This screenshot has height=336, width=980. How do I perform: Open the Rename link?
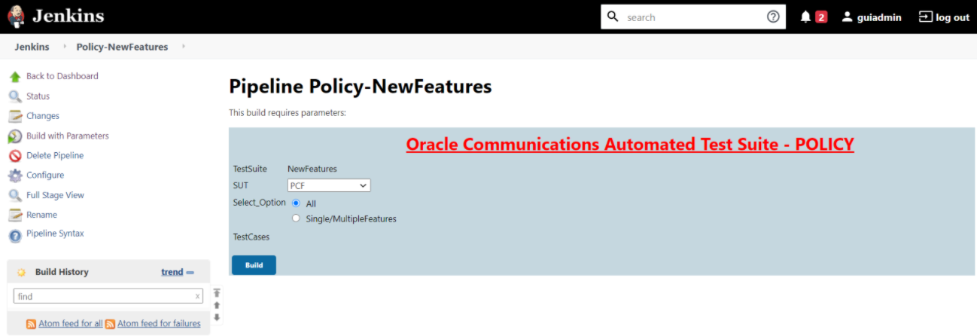[x=41, y=215]
